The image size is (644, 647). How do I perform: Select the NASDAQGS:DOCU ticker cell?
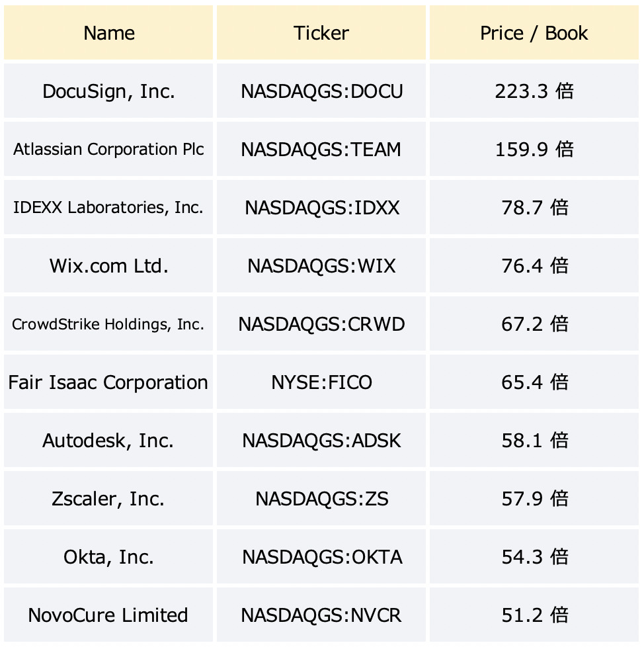(x=321, y=91)
